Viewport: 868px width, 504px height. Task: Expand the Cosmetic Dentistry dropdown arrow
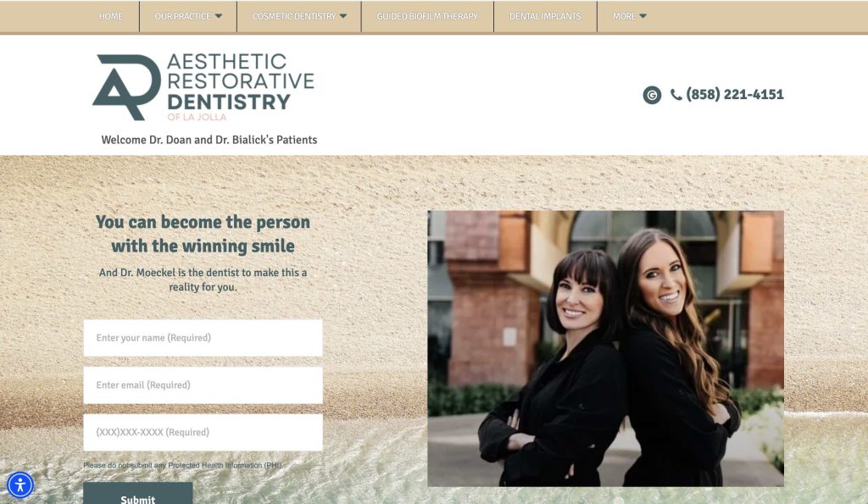[343, 16]
